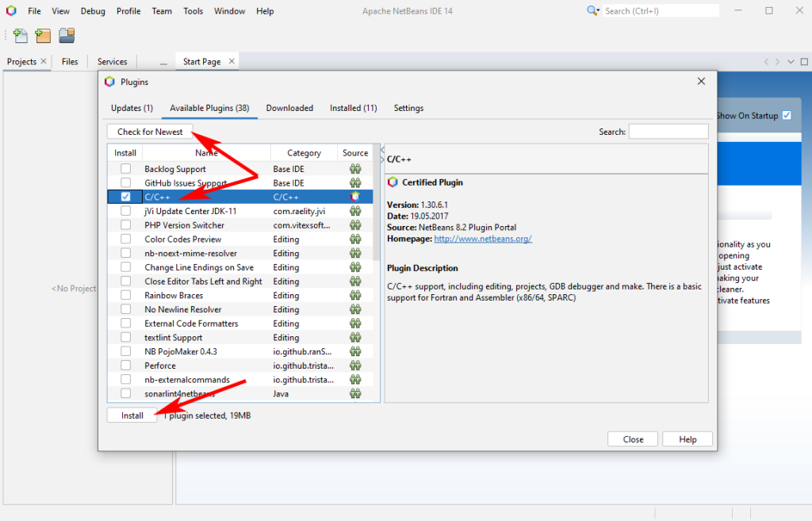This screenshot has height=521, width=812.
Task: Tick the Backlog Support install checkbox
Action: 126,169
